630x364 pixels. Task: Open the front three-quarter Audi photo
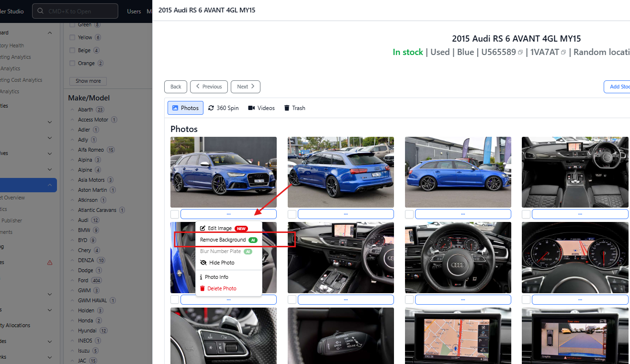224,172
